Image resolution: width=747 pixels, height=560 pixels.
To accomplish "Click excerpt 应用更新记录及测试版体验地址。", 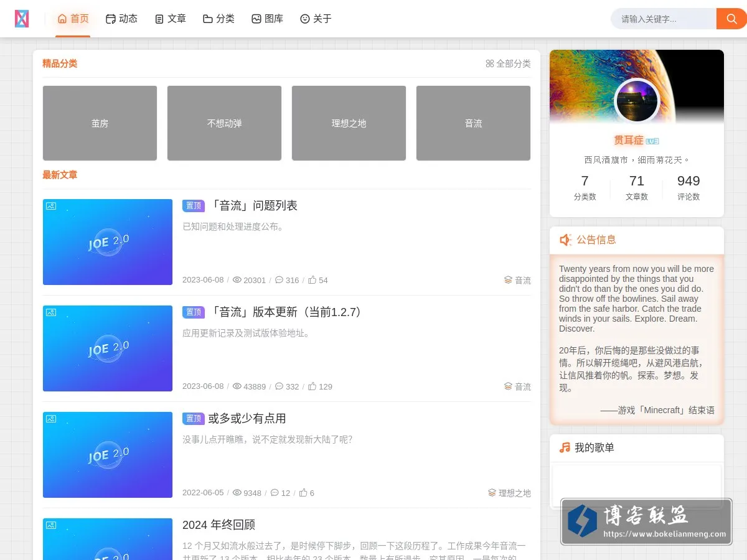I will pyautogui.click(x=247, y=333).
